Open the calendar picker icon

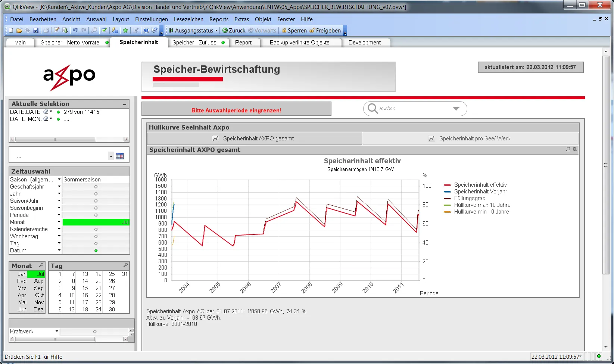tap(120, 156)
